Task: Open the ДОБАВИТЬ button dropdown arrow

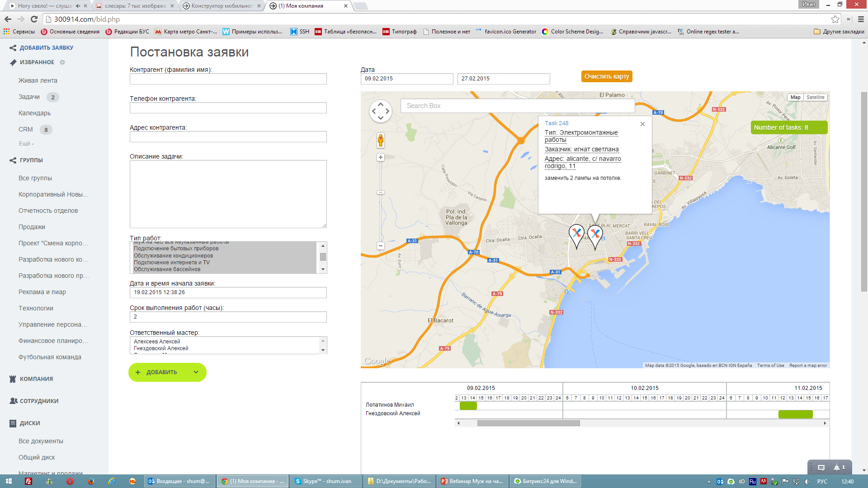Action: (196, 372)
